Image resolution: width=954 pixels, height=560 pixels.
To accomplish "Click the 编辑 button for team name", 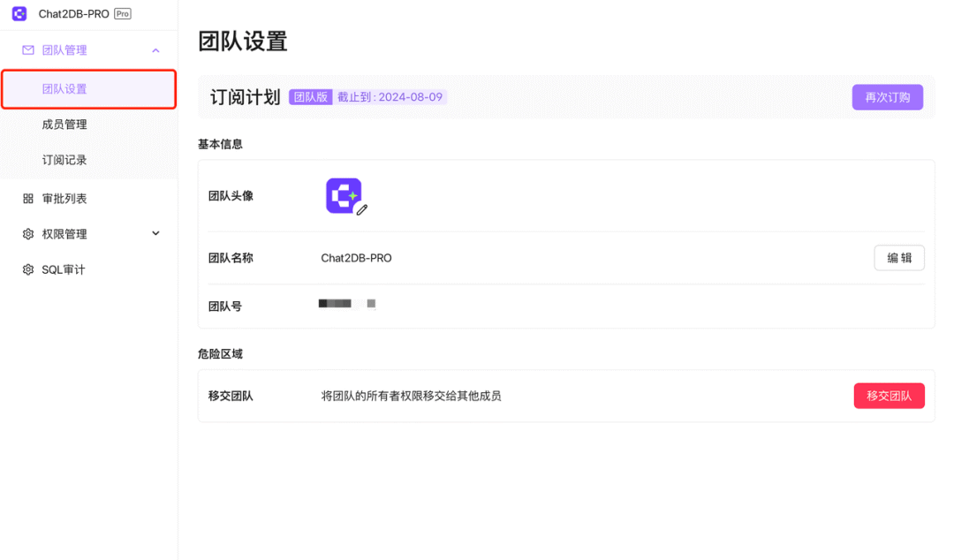I will pos(899,258).
